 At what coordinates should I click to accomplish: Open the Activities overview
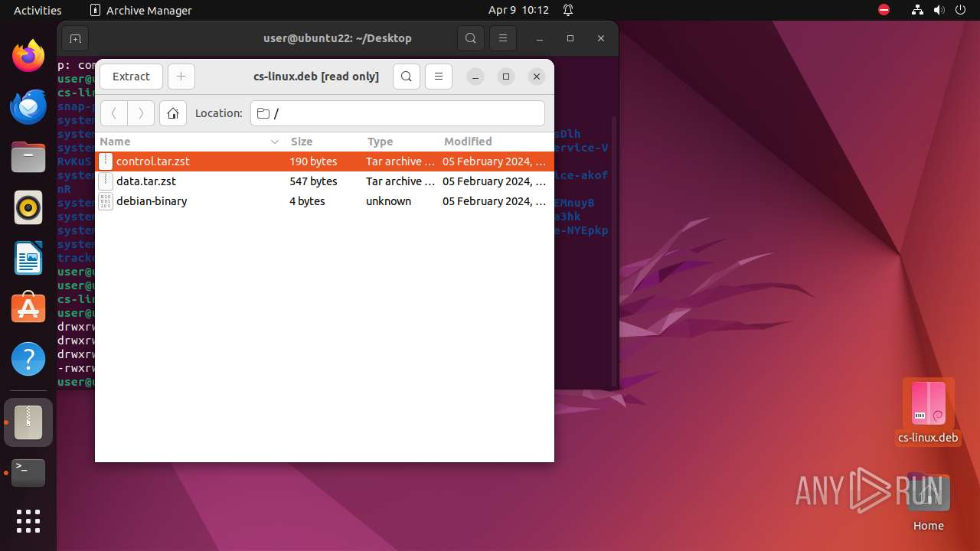38,10
